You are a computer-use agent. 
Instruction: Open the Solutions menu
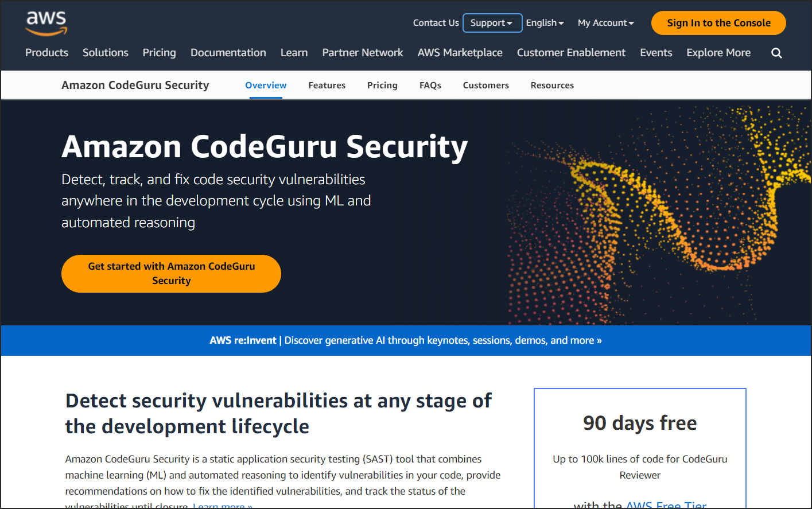pos(106,53)
